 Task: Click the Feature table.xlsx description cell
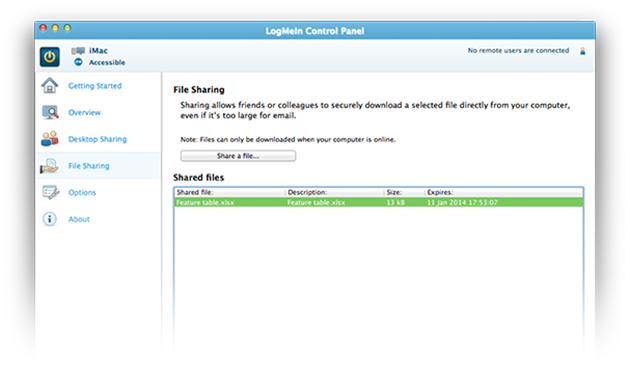pyautogui.click(x=316, y=202)
